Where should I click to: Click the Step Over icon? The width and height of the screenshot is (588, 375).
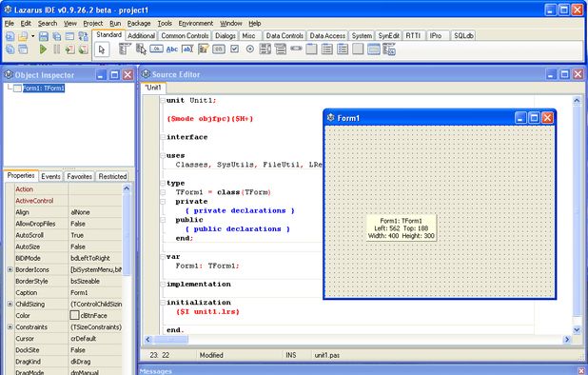tap(83, 49)
